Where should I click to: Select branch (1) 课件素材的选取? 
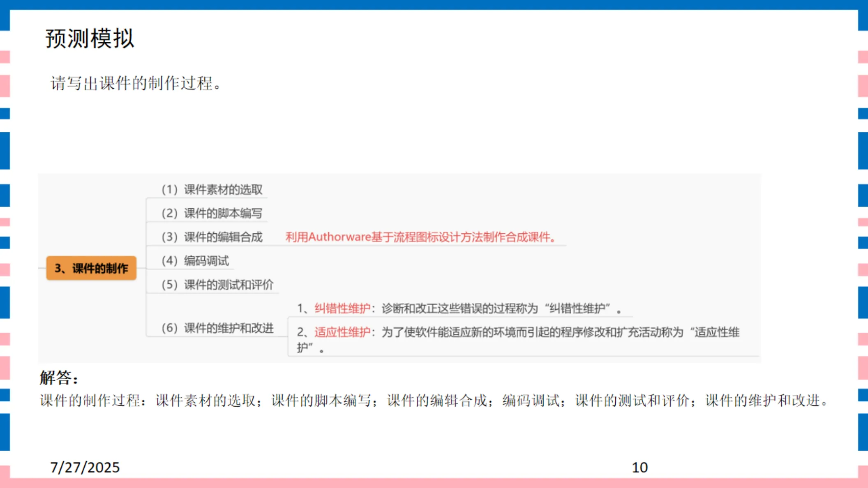pos(212,189)
